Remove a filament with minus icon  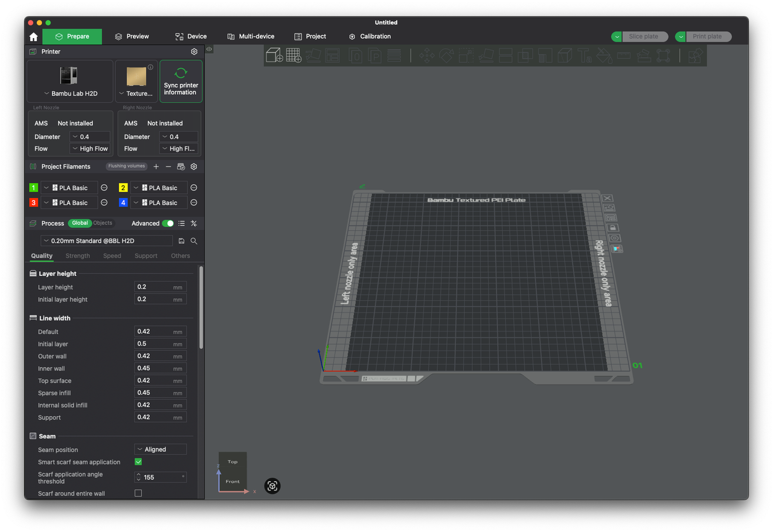pos(168,167)
